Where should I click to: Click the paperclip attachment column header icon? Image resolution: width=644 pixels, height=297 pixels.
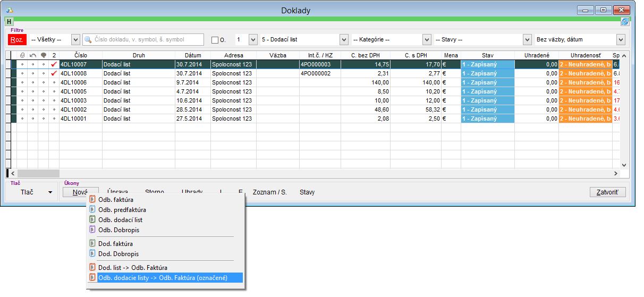[22, 55]
